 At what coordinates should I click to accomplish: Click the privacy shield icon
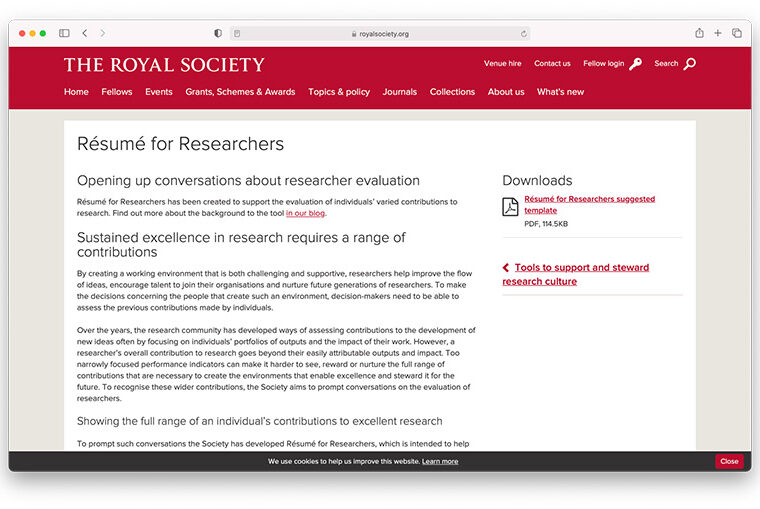click(218, 33)
